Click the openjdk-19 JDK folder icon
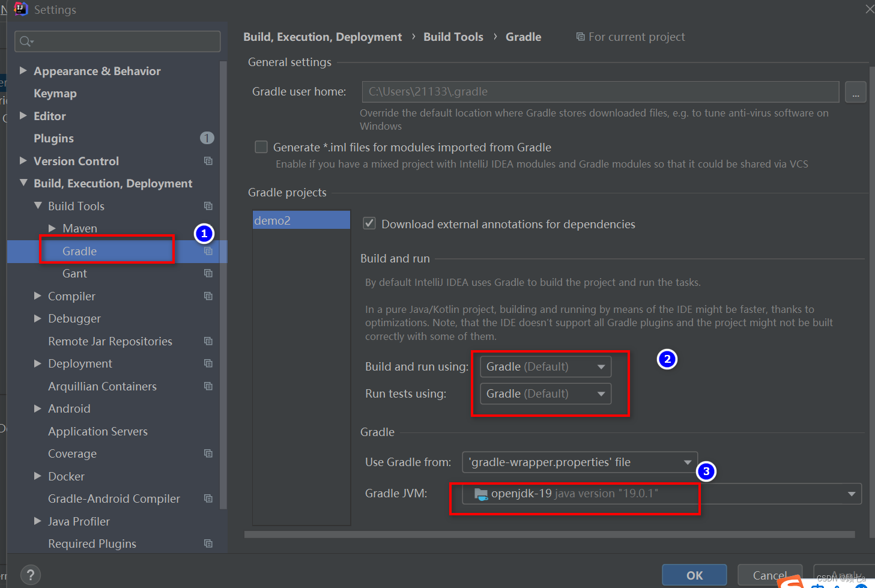Viewport: 875px width, 588px height. (481, 494)
